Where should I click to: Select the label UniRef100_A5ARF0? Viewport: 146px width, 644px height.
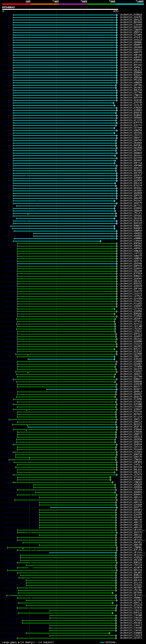coord(131,45)
